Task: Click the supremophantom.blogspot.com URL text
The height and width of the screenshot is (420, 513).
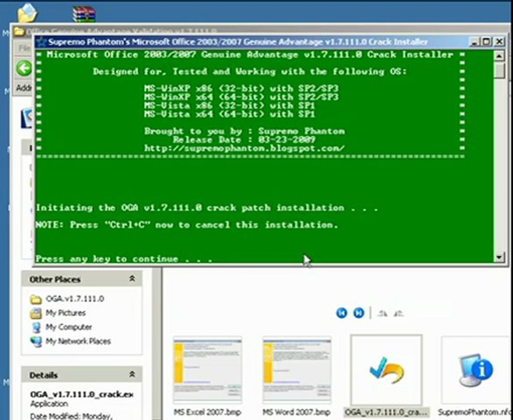Action: point(244,148)
